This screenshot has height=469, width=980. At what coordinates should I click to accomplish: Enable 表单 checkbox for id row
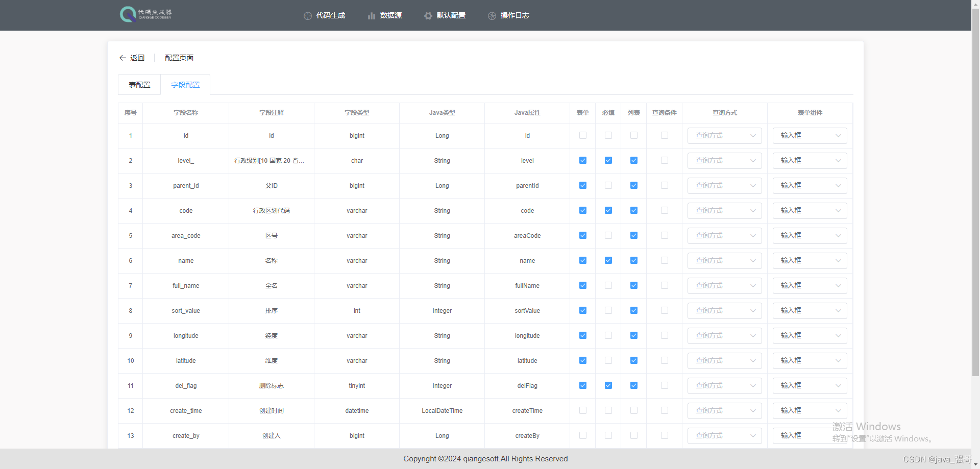pyautogui.click(x=583, y=135)
